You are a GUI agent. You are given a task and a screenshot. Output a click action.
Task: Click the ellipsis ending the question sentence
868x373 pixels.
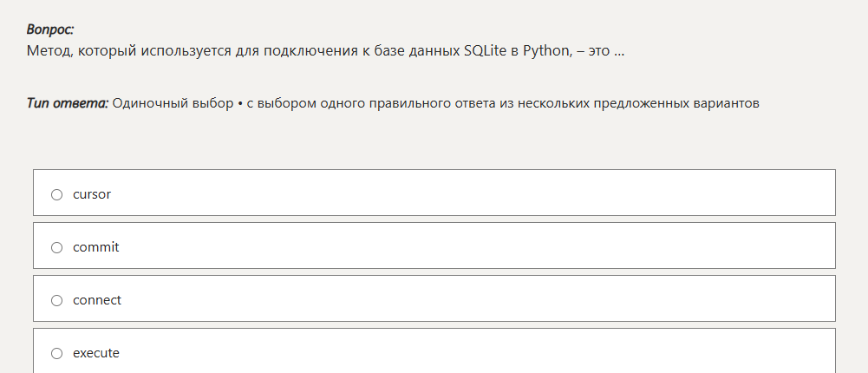pyautogui.click(x=619, y=50)
